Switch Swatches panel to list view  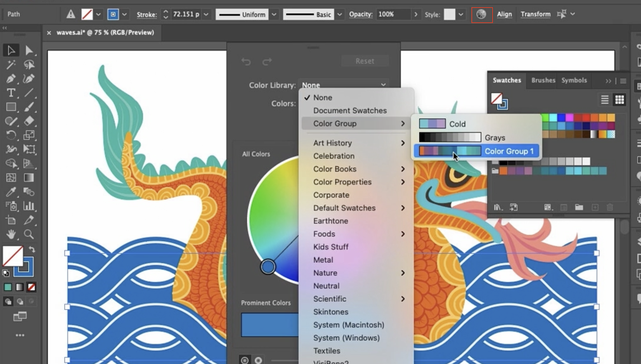pyautogui.click(x=604, y=100)
